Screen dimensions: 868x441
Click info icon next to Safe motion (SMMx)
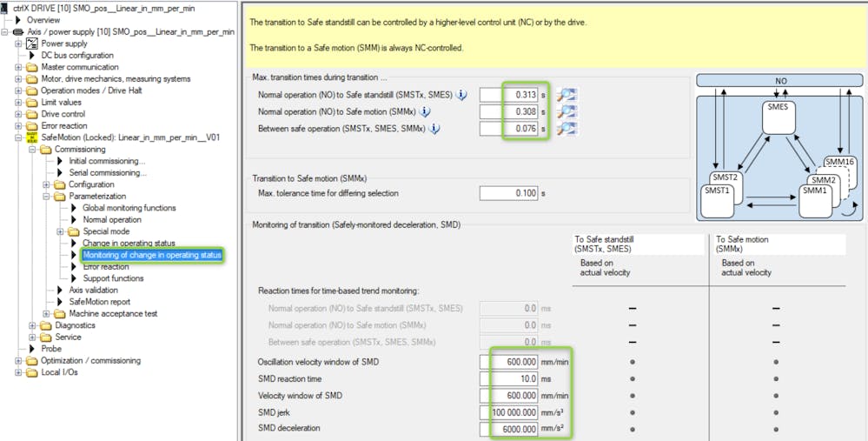425,112
